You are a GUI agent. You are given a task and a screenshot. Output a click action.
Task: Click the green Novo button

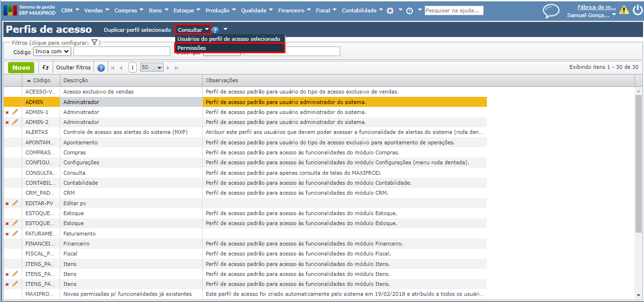(x=21, y=67)
